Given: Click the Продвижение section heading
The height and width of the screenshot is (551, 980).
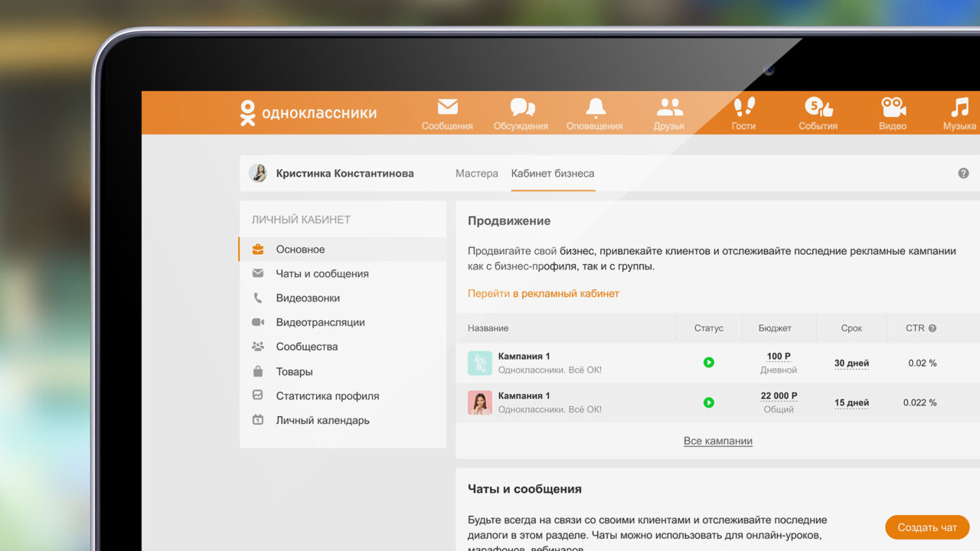Looking at the screenshot, I should [x=509, y=221].
